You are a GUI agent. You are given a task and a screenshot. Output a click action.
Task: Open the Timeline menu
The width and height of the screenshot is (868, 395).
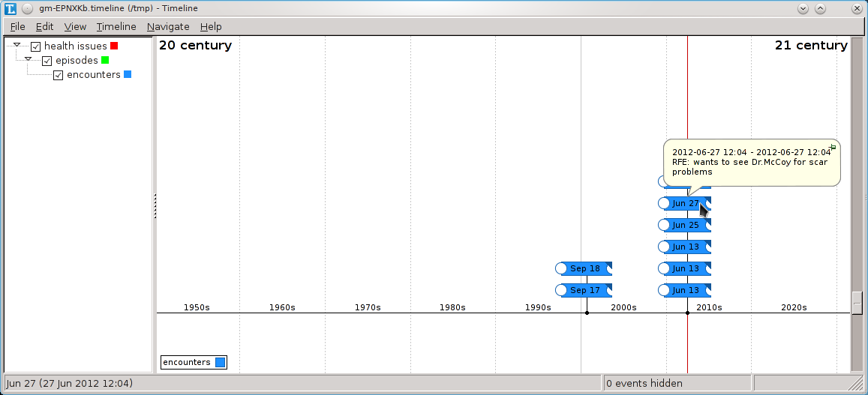[116, 26]
